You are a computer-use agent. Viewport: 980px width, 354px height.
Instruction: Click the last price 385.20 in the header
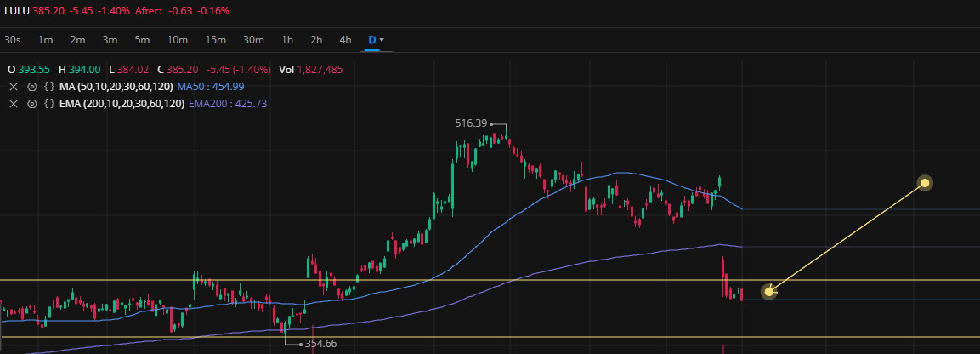click(48, 10)
